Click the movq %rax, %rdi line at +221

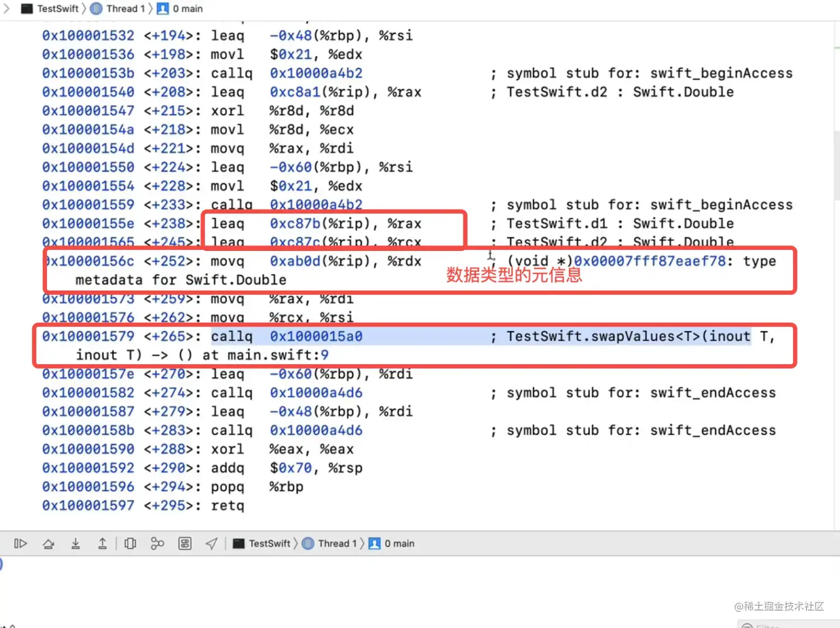point(198,148)
